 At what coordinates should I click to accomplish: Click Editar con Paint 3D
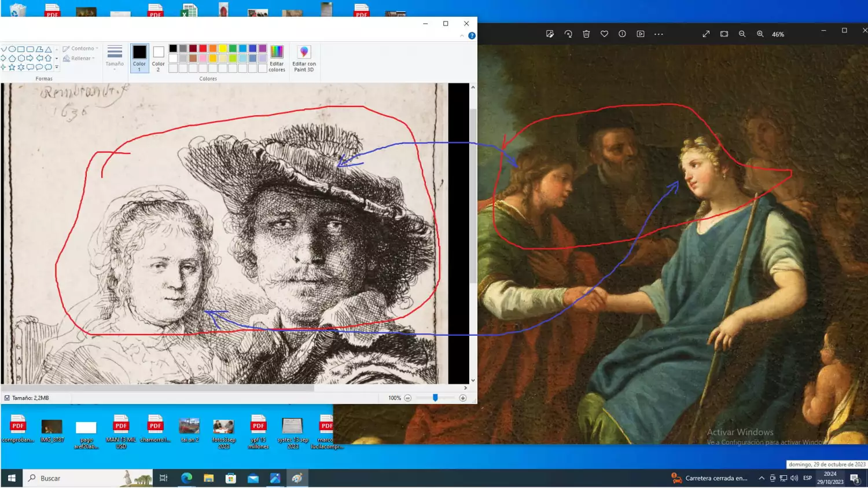click(304, 58)
